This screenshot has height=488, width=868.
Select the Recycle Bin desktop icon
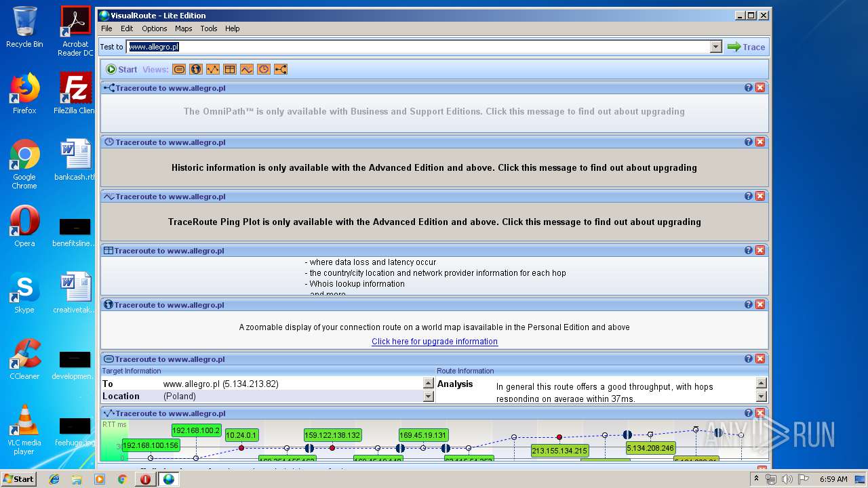24,28
